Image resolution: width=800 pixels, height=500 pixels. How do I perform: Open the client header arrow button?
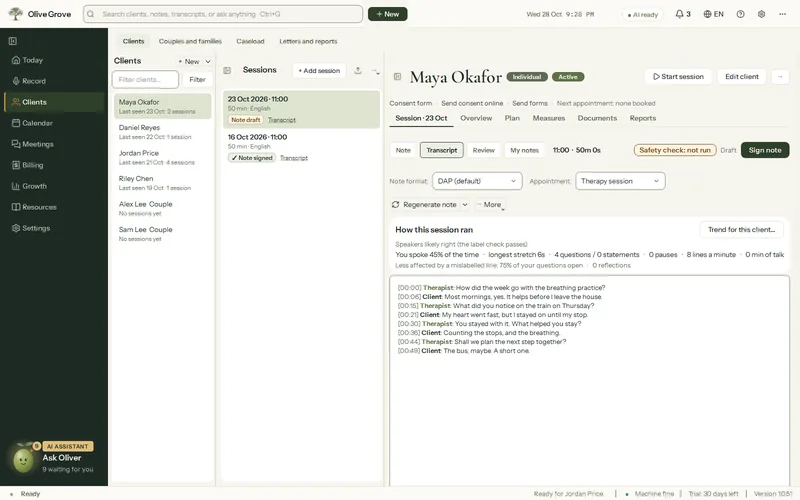tap(780, 77)
